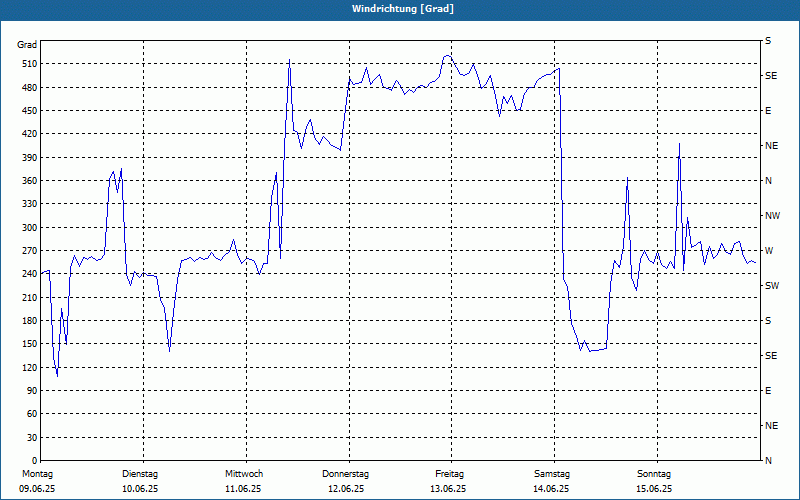Click the 'SW' compass direction label
Viewport: 800px width, 500px height.
click(x=772, y=286)
